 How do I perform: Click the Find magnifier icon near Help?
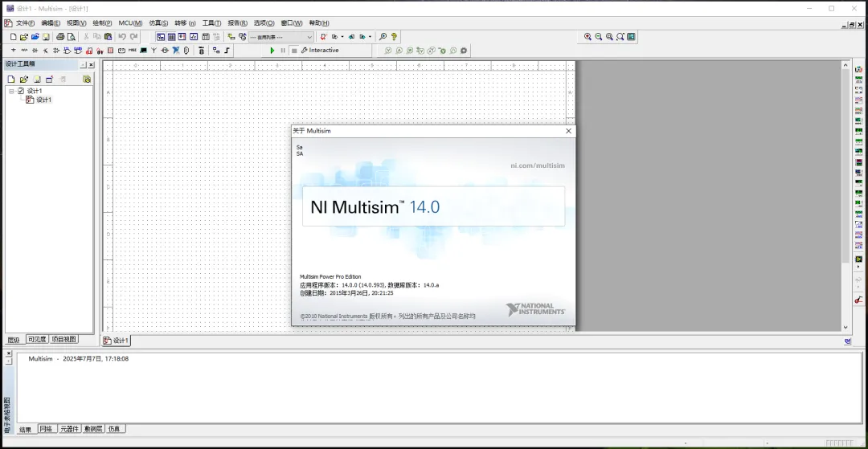click(x=383, y=37)
